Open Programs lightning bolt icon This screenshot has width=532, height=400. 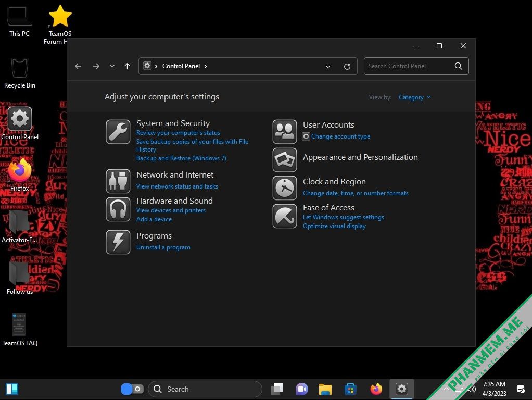point(118,242)
